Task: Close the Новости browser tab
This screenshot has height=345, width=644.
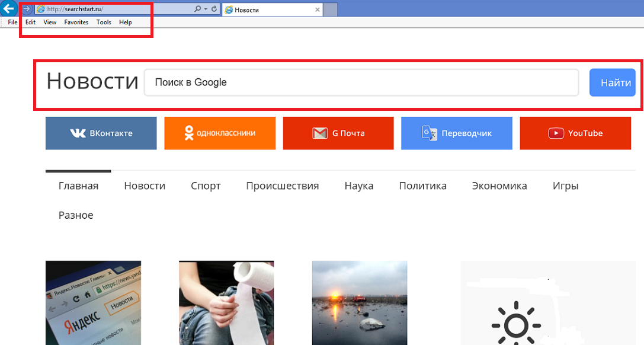Action: [x=318, y=10]
